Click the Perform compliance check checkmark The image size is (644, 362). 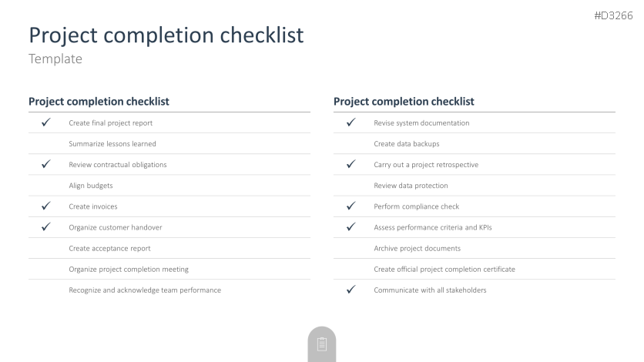pyautogui.click(x=351, y=206)
